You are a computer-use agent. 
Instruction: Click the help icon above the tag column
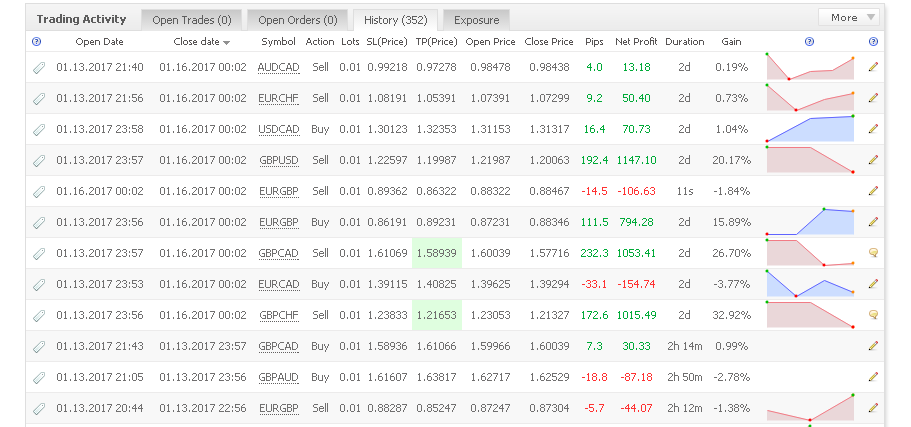[x=37, y=42]
